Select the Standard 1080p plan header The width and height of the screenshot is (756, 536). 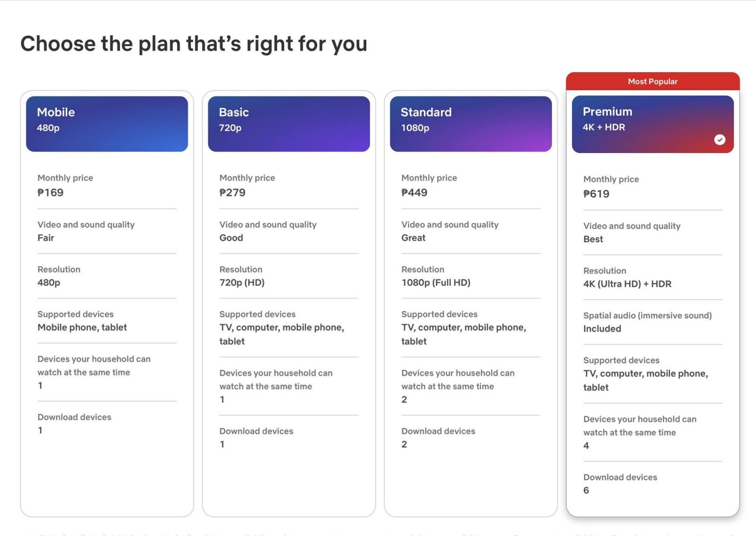pos(471,124)
